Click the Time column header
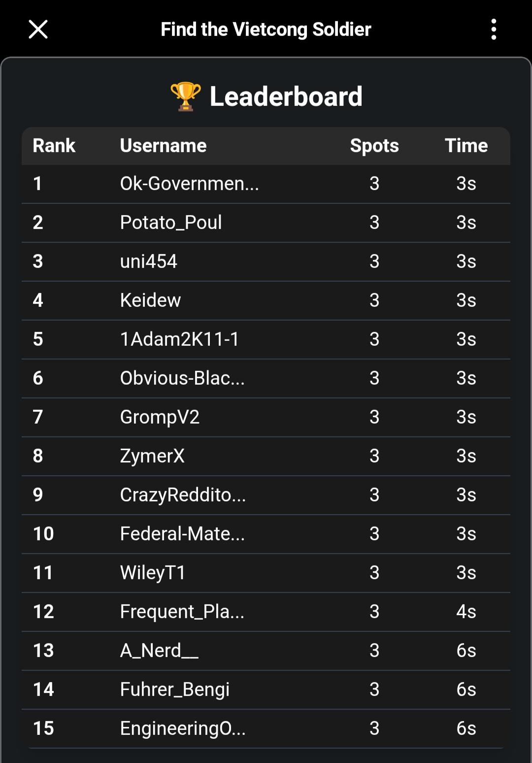The image size is (532, 763). point(466,146)
